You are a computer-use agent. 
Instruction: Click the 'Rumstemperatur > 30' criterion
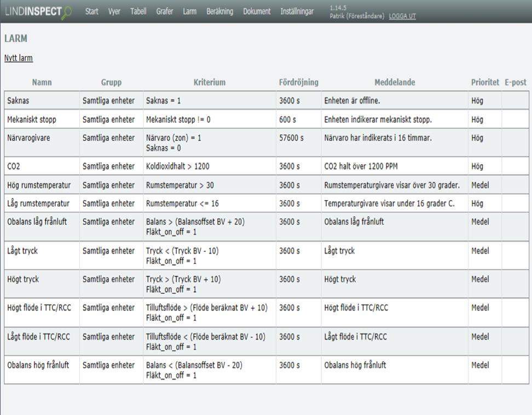coord(180,185)
